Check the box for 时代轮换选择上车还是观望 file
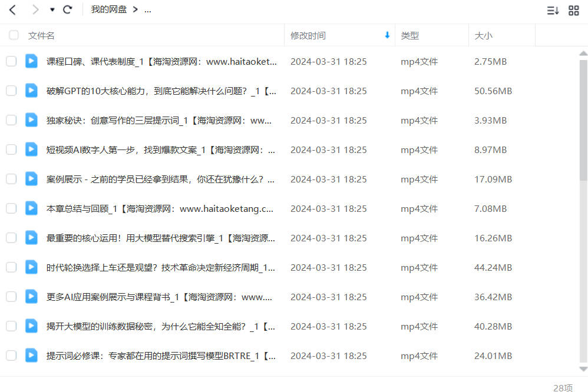 [x=11, y=267]
